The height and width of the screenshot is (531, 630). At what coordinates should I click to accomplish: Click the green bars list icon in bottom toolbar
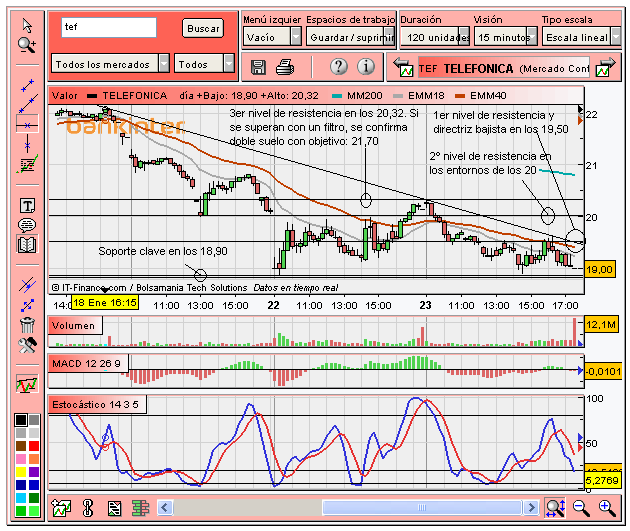[140, 508]
